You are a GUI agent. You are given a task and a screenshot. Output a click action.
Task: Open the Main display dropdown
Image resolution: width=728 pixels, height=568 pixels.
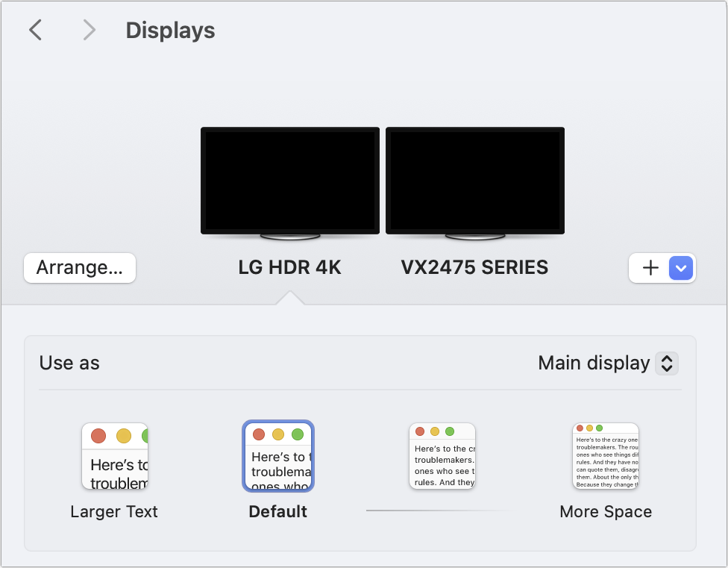[x=594, y=363]
